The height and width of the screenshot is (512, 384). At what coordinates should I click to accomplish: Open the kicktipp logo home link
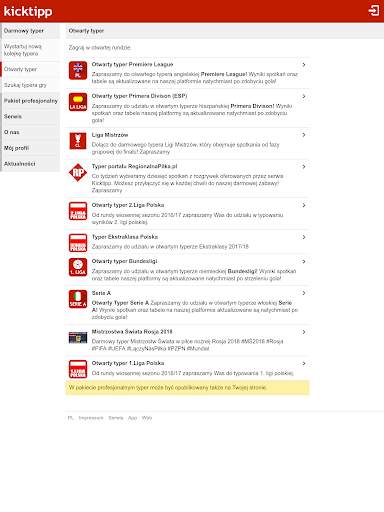[28, 11]
